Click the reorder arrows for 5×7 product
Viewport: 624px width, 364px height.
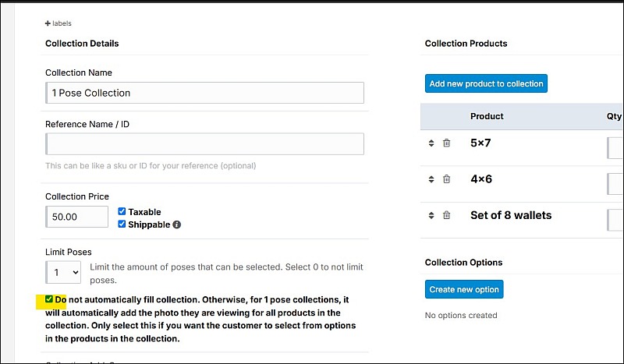(x=431, y=143)
